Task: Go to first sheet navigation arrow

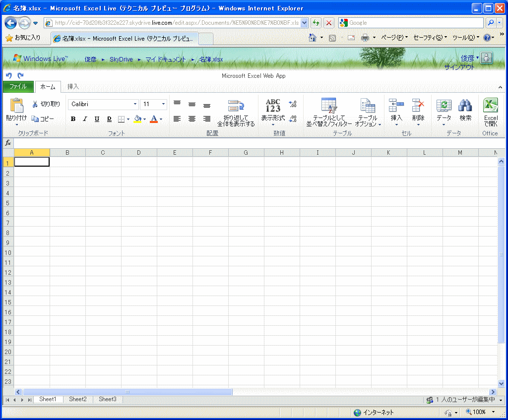Action: click(7, 400)
